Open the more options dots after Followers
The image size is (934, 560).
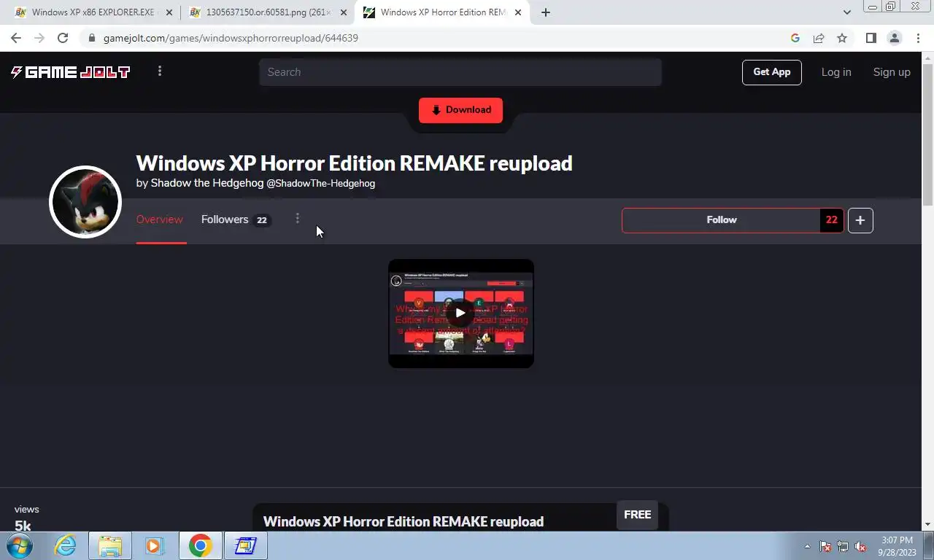pos(297,219)
